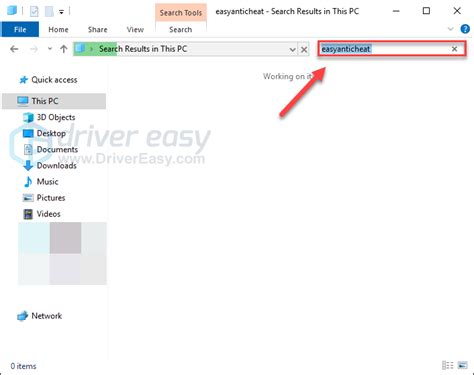This screenshot has height=375, width=474.
Task: Go back using the Back arrow
Action: click(14, 49)
